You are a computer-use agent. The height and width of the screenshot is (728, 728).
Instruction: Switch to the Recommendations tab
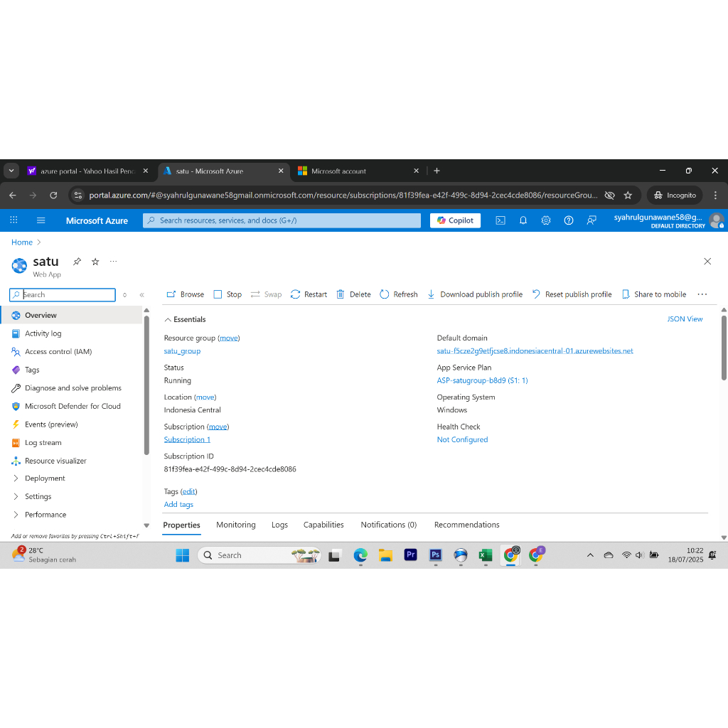(466, 525)
